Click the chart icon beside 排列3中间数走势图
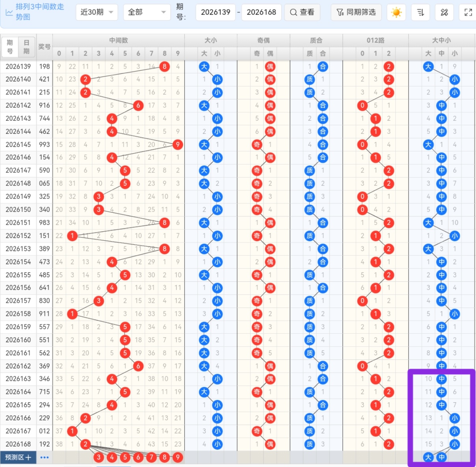This screenshot has height=467, width=476. click(9, 12)
